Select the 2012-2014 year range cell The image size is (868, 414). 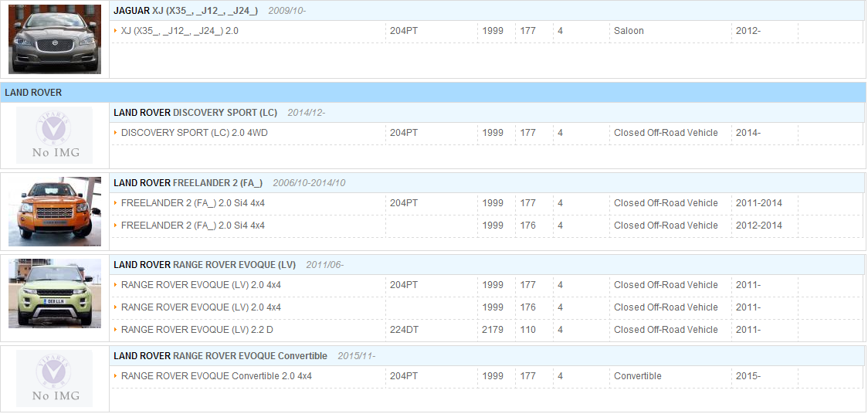coord(759,226)
